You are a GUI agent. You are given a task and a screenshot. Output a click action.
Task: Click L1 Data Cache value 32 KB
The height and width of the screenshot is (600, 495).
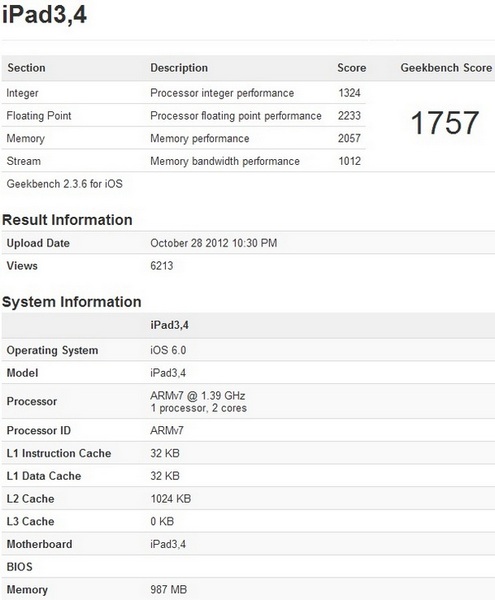[x=165, y=476]
